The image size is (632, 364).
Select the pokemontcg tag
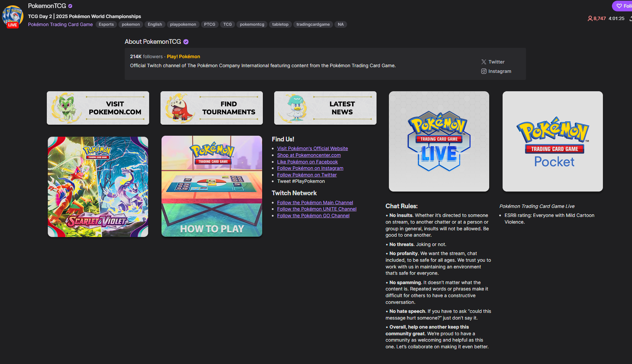[x=252, y=24]
